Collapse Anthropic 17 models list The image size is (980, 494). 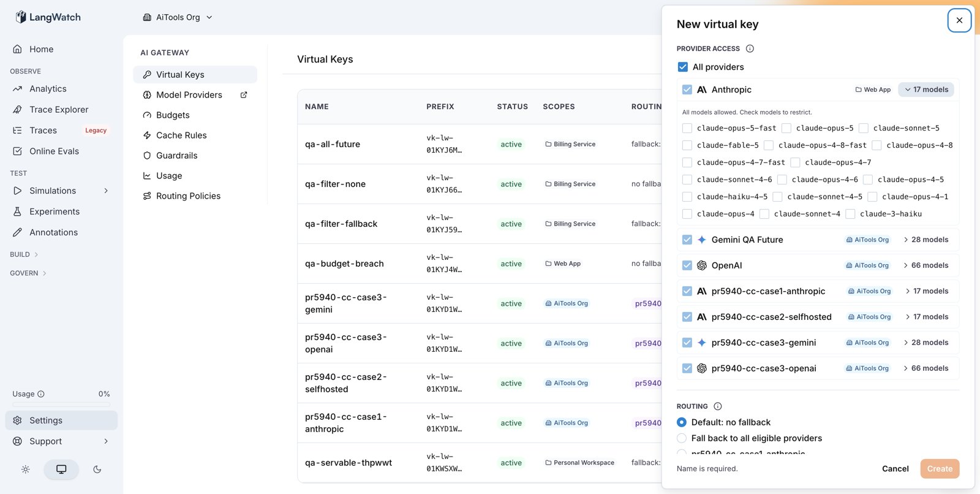click(926, 89)
